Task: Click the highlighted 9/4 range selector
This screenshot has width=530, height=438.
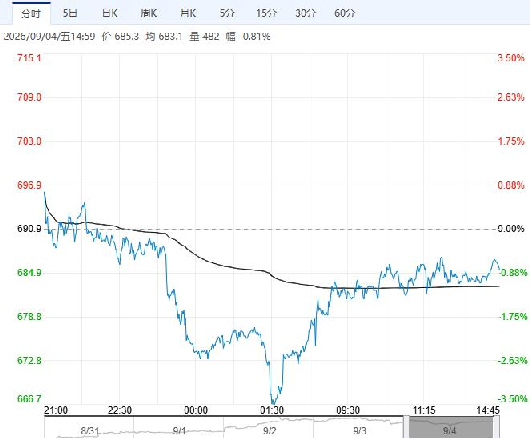Action: coord(451,428)
